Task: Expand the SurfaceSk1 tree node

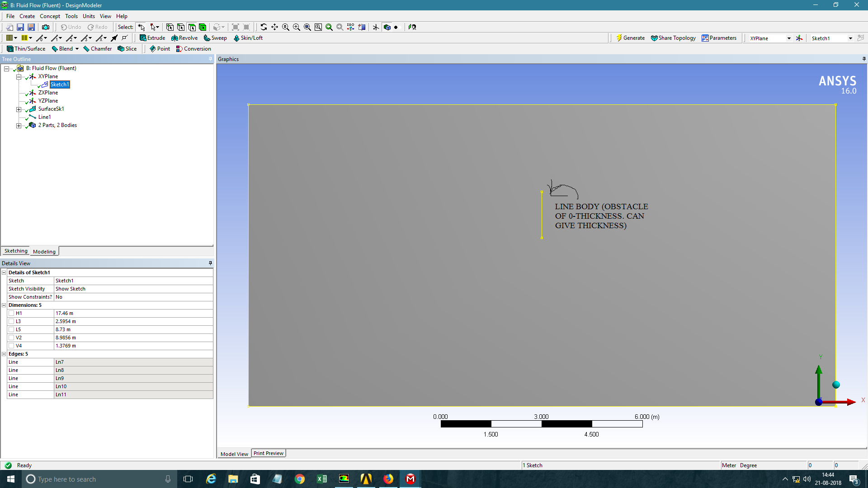Action: coord(19,109)
